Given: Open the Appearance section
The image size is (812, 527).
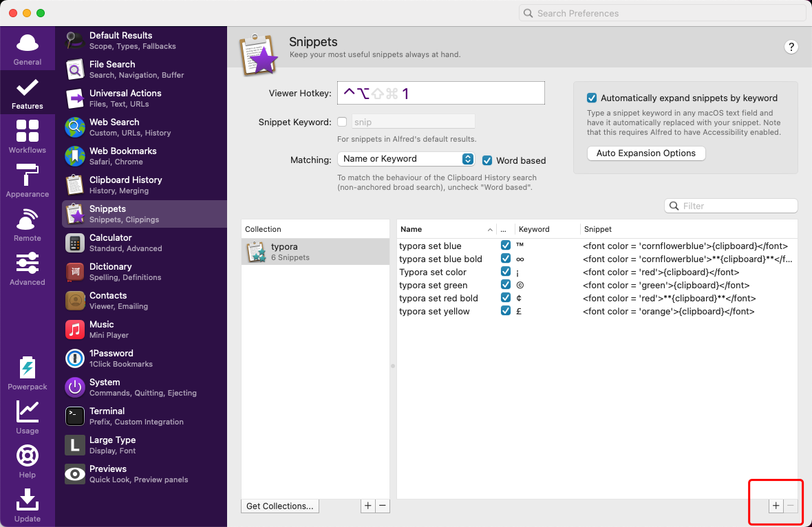Looking at the screenshot, I should pyautogui.click(x=27, y=181).
